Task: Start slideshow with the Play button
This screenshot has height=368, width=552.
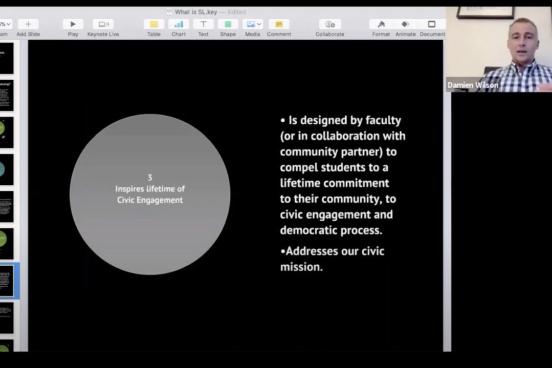Action: pyautogui.click(x=73, y=24)
